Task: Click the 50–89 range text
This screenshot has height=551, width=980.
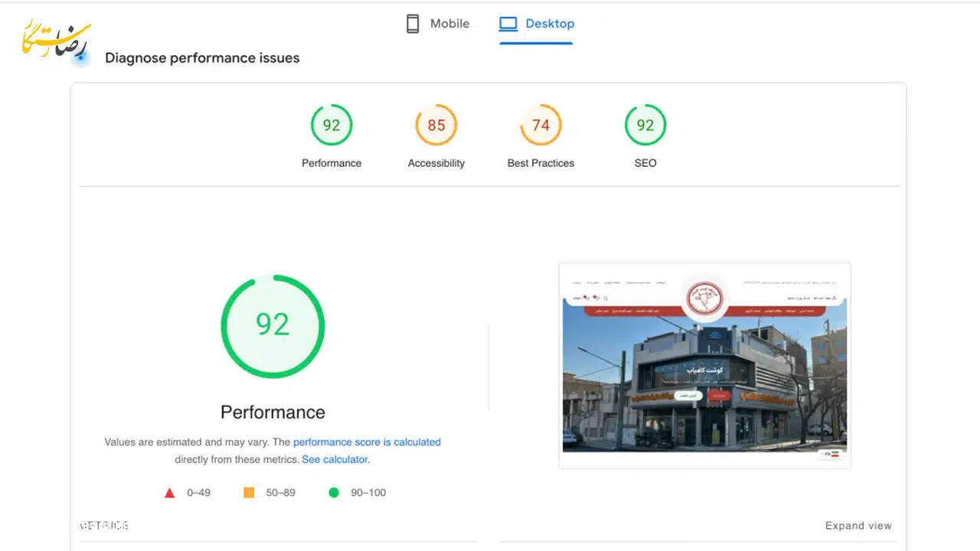Action: coord(281,493)
